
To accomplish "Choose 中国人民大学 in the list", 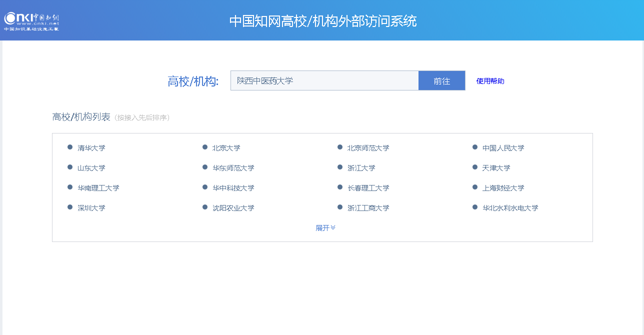I will click(503, 148).
